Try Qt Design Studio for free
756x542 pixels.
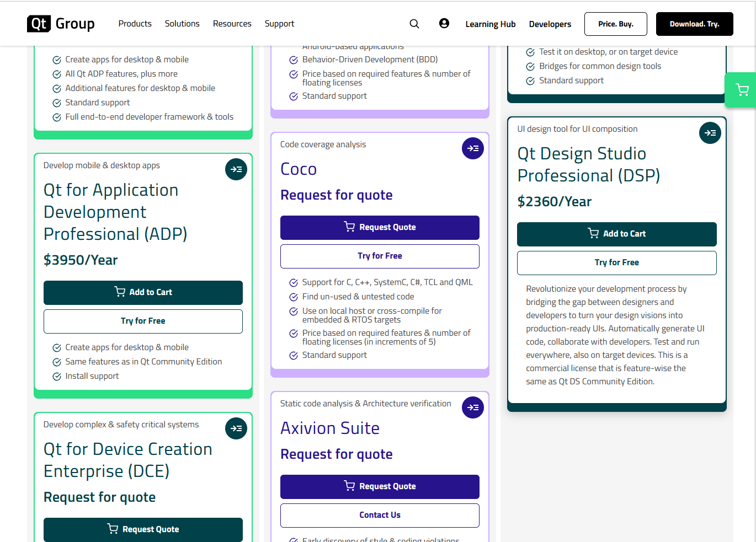pos(617,262)
